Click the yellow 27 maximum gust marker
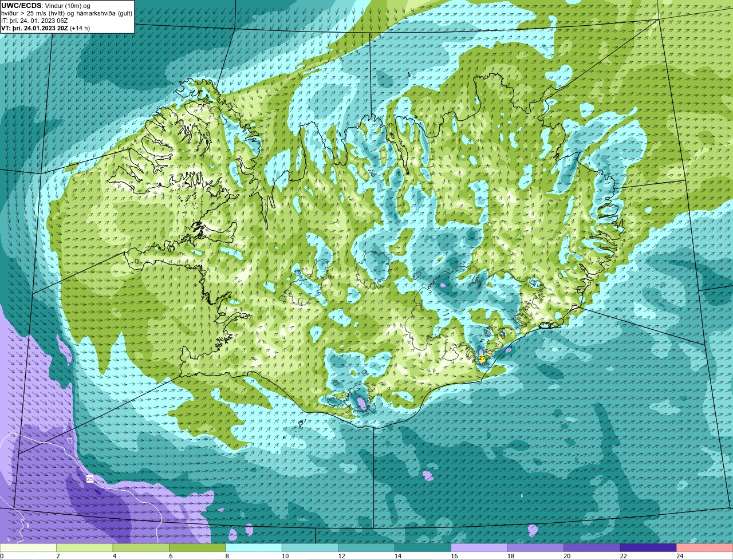Viewport: 733px width, 560px height. tap(482, 358)
